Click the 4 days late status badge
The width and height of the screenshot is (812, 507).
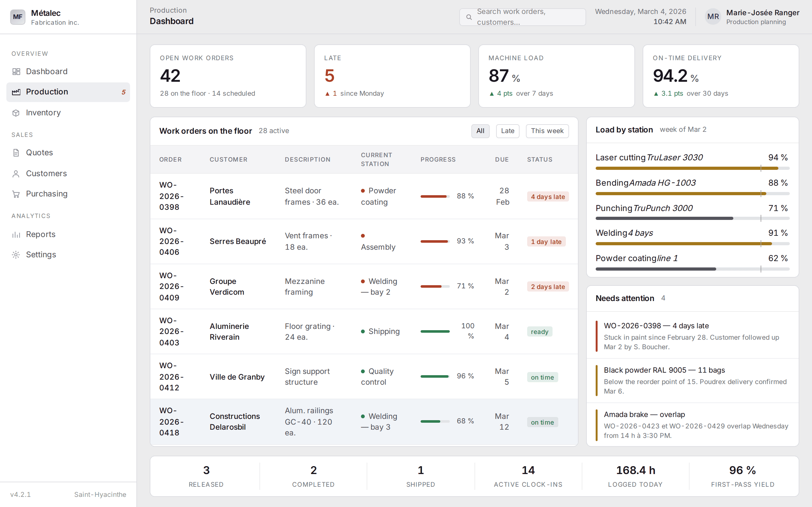(547, 197)
